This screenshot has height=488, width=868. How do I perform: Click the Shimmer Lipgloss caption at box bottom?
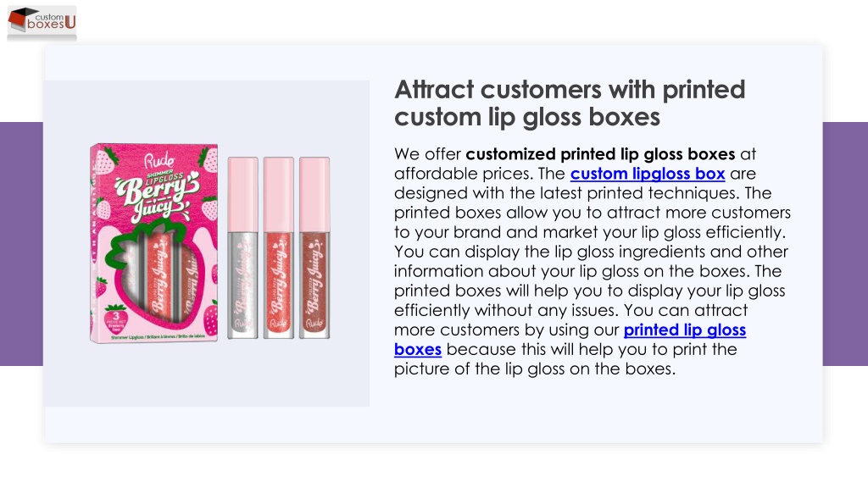(158, 336)
